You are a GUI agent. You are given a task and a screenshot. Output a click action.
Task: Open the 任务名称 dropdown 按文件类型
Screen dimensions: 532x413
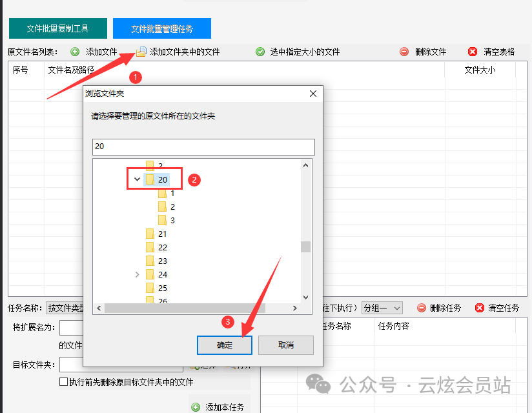coord(65,308)
